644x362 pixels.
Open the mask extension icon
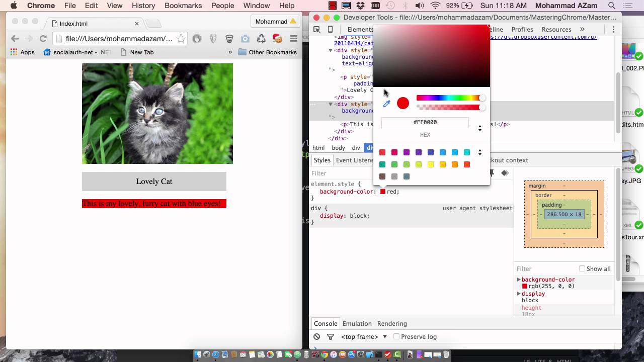(213, 39)
